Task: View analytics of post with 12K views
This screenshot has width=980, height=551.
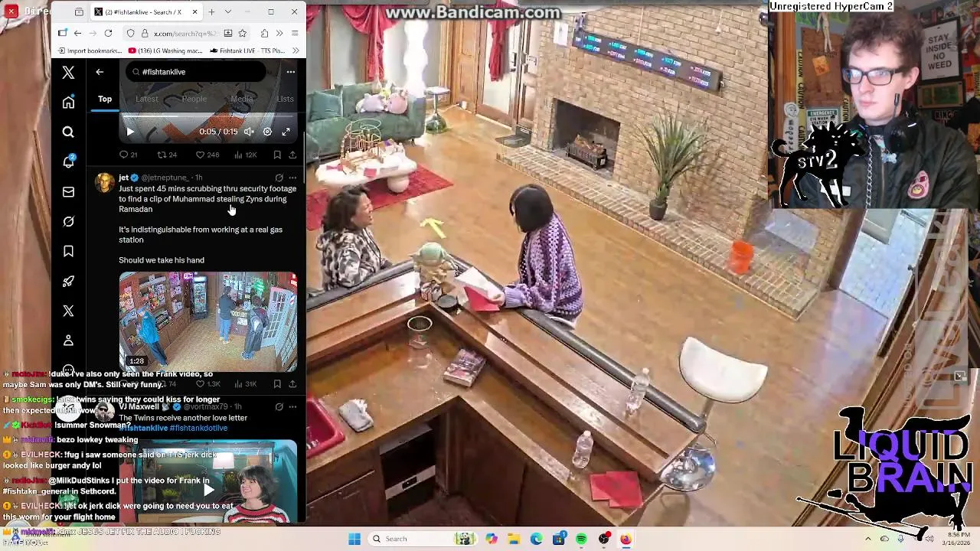Action: 246,155
